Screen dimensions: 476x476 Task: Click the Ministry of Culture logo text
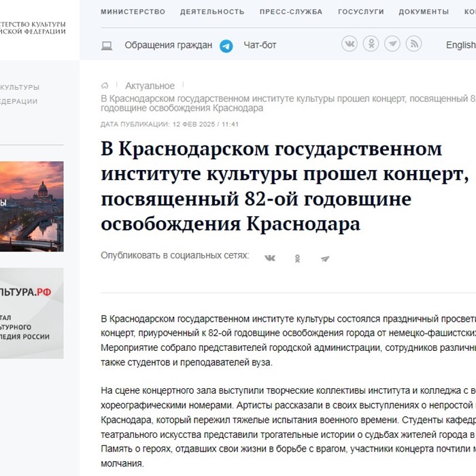(33, 28)
